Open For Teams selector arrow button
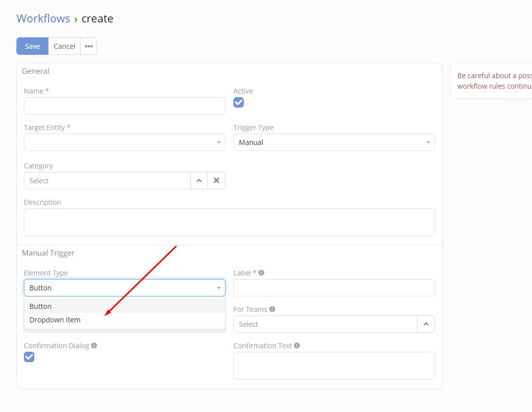Image resolution: width=532 pixels, height=412 pixels. [x=426, y=324]
